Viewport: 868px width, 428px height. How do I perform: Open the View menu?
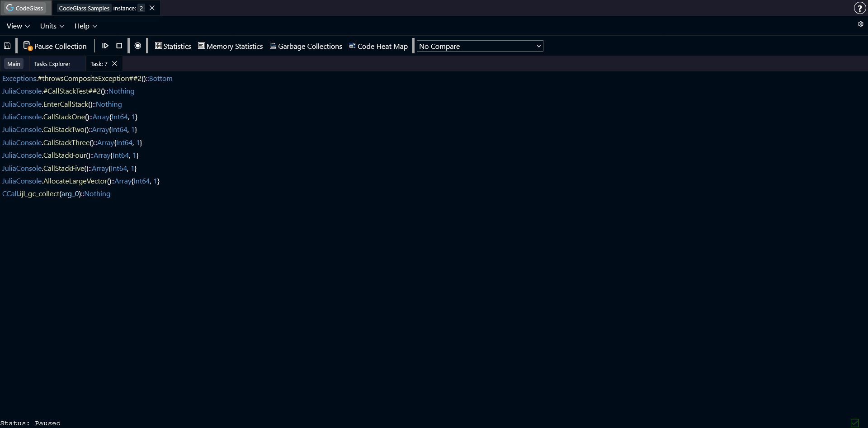pyautogui.click(x=18, y=26)
